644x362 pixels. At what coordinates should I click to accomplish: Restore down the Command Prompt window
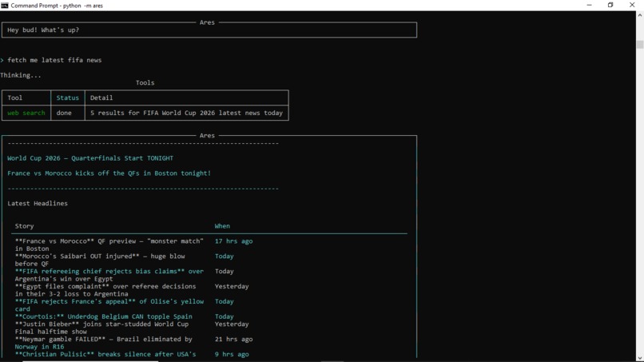click(x=610, y=5)
